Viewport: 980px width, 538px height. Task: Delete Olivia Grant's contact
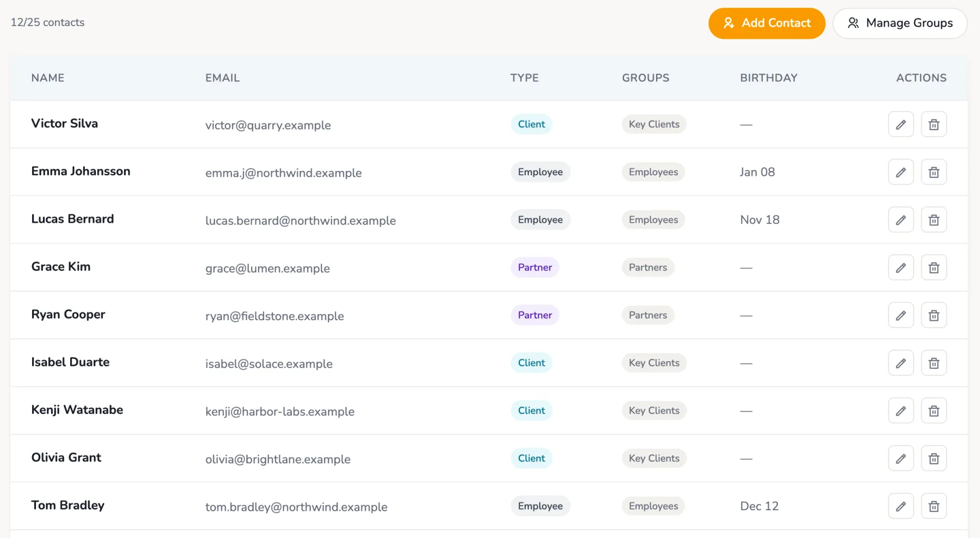coord(934,458)
